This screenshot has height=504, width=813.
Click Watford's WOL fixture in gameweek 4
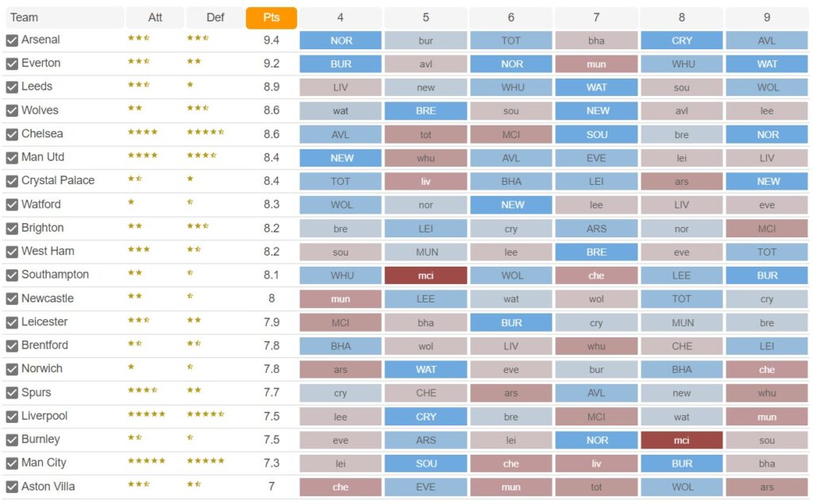point(340,204)
